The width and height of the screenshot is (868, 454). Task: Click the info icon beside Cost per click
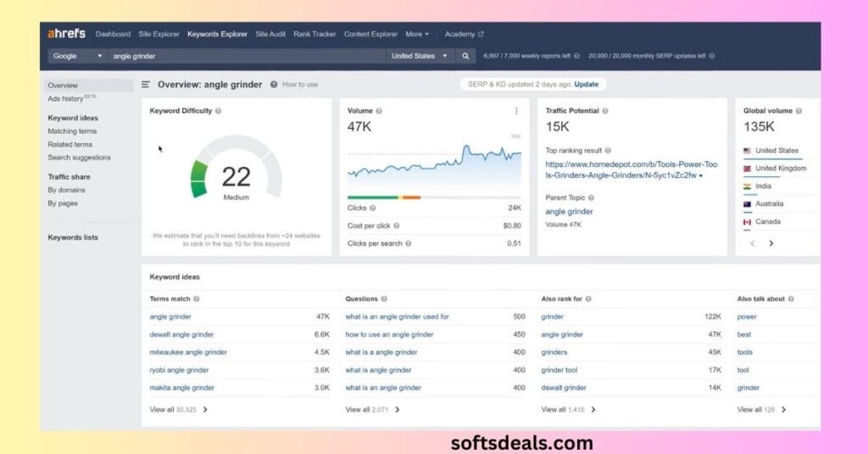397,225
